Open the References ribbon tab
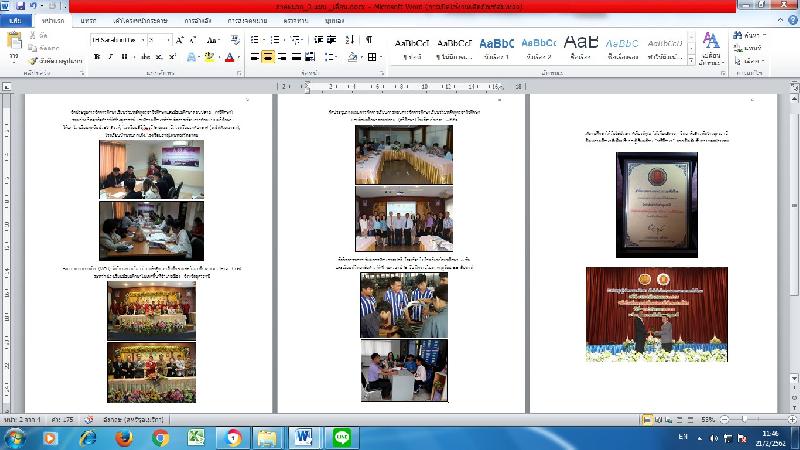Screen dimensions: 800x450 pos(198,20)
